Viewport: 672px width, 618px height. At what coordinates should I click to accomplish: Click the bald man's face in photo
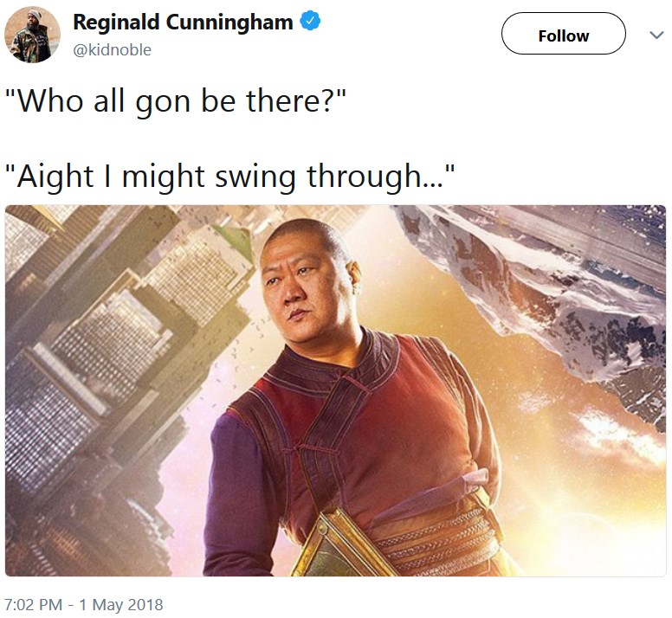(x=302, y=283)
